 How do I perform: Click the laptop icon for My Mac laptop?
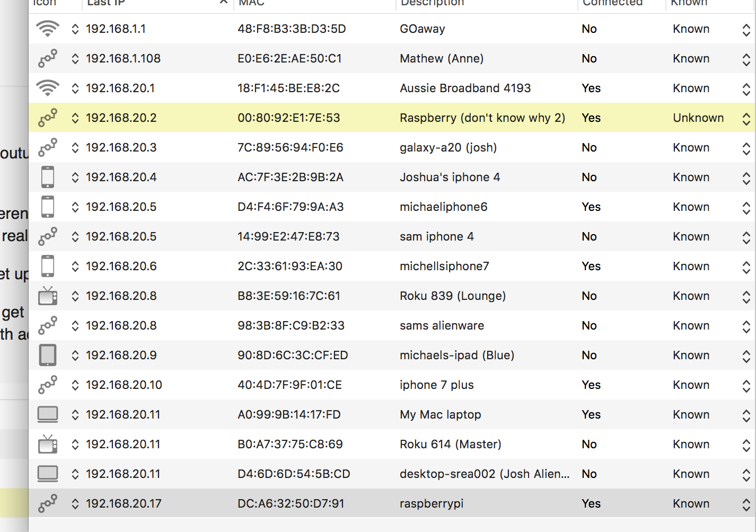click(x=48, y=414)
